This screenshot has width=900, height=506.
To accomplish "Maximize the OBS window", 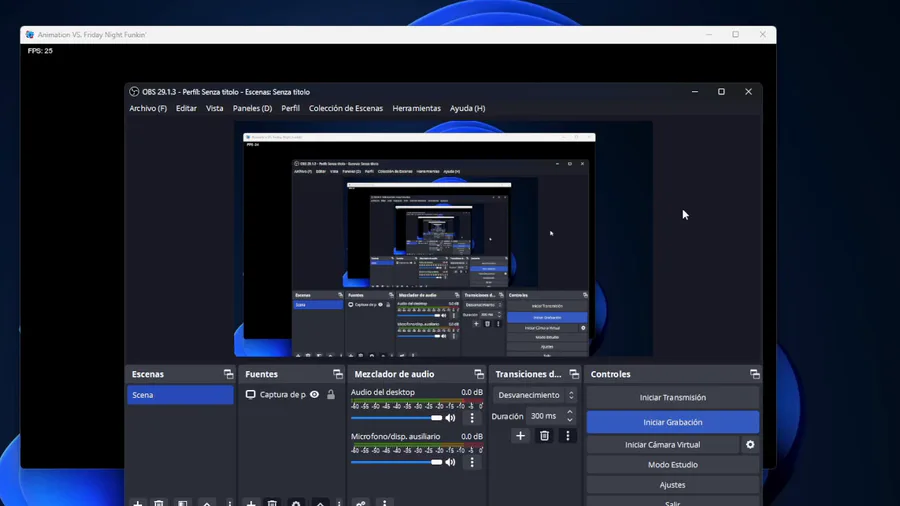I will 721,92.
